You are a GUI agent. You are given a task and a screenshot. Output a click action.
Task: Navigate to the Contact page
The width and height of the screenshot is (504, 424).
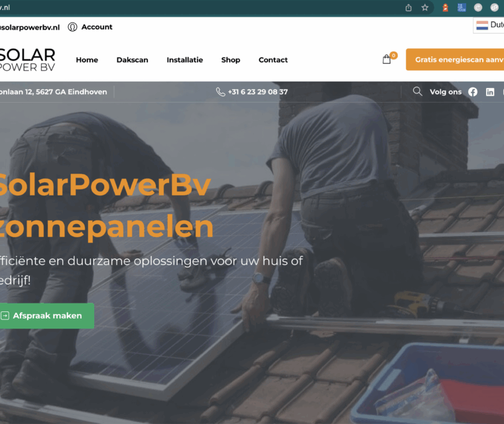point(273,60)
